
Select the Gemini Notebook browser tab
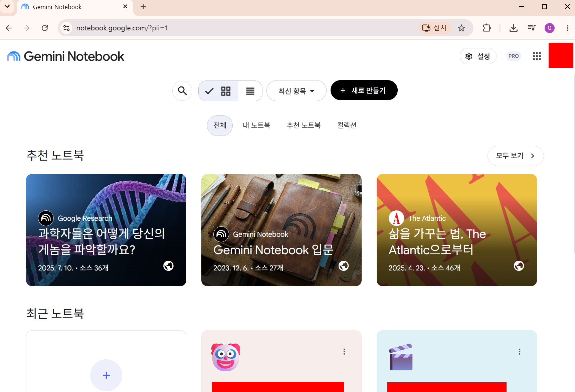75,7
